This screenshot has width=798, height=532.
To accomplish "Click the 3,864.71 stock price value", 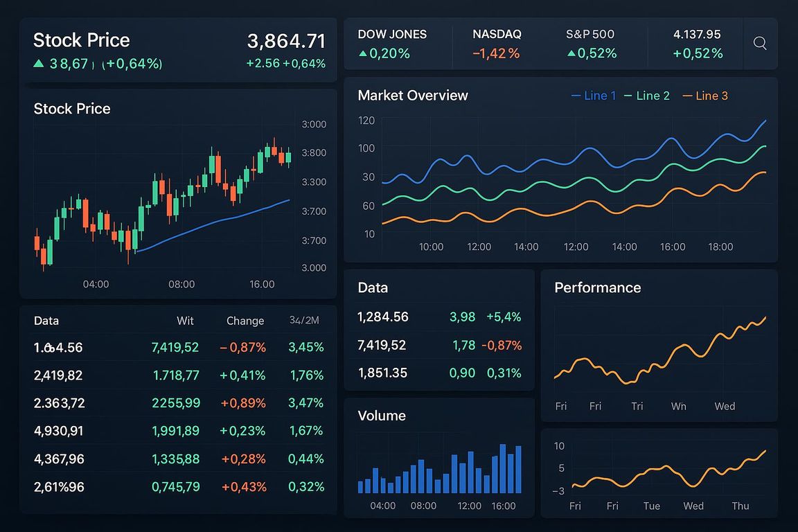I will (x=286, y=41).
